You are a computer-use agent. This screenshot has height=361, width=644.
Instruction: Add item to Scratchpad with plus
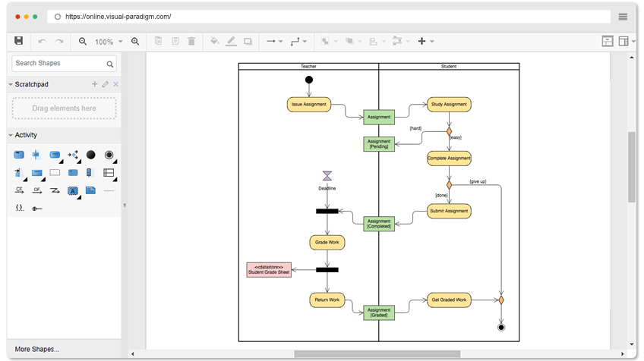94,84
